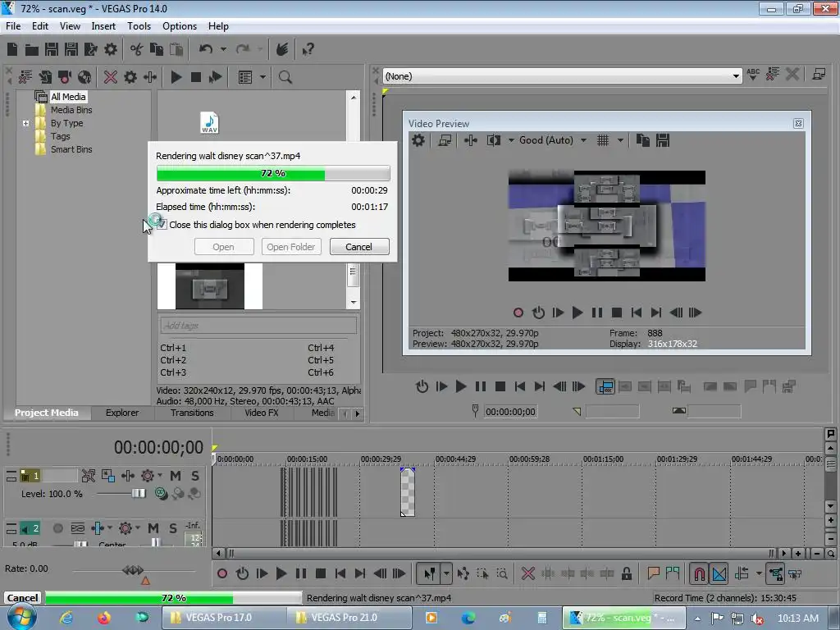Switch to the Transitions tab
The width and height of the screenshot is (840, 630).
click(x=192, y=413)
